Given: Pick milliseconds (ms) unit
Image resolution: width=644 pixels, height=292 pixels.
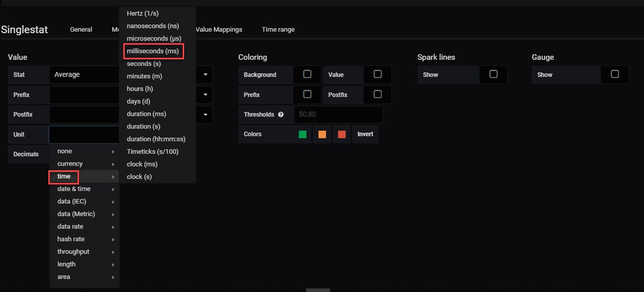Looking at the screenshot, I should click(157, 51).
